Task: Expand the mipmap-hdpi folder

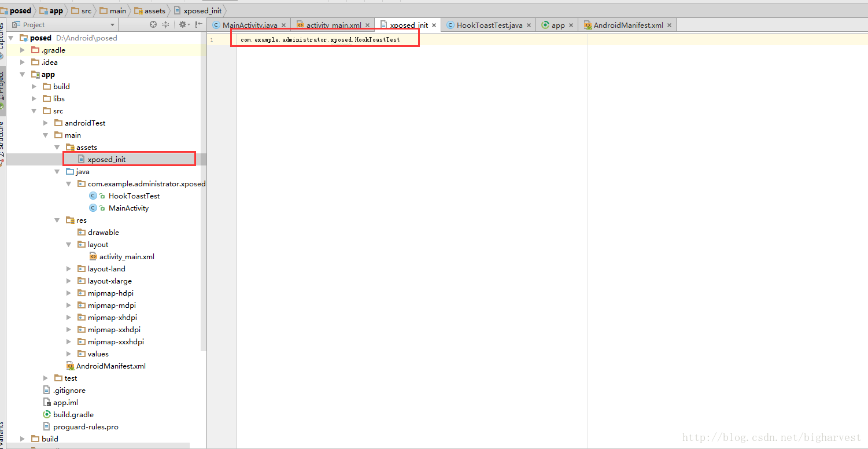Action: 69,293
